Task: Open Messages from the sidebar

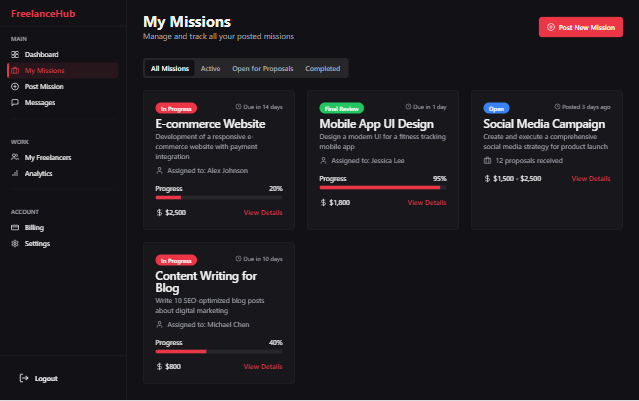Action: pyautogui.click(x=63, y=102)
